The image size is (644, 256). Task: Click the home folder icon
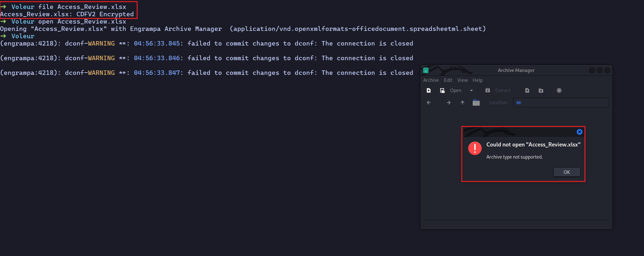pyautogui.click(x=476, y=103)
